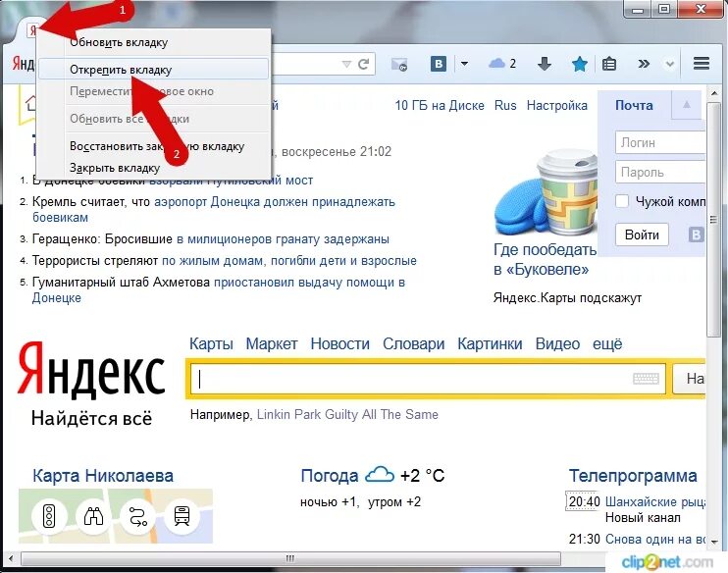Open panoramas binoculars icon on map
Screen dimensions: 728x573
click(93, 516)
